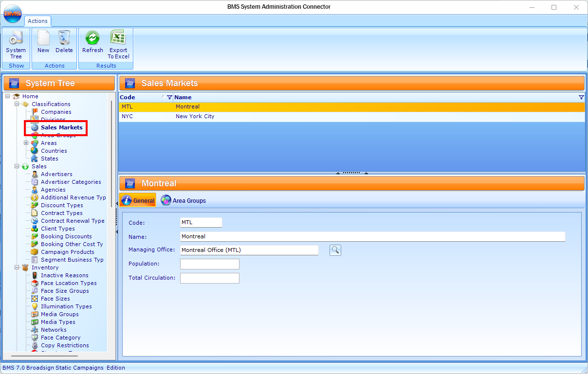Image resolution: width=588 pixels, height=374 pixels.
Task: Switch to the Actions ribbon tab
Action: [37, 21]
